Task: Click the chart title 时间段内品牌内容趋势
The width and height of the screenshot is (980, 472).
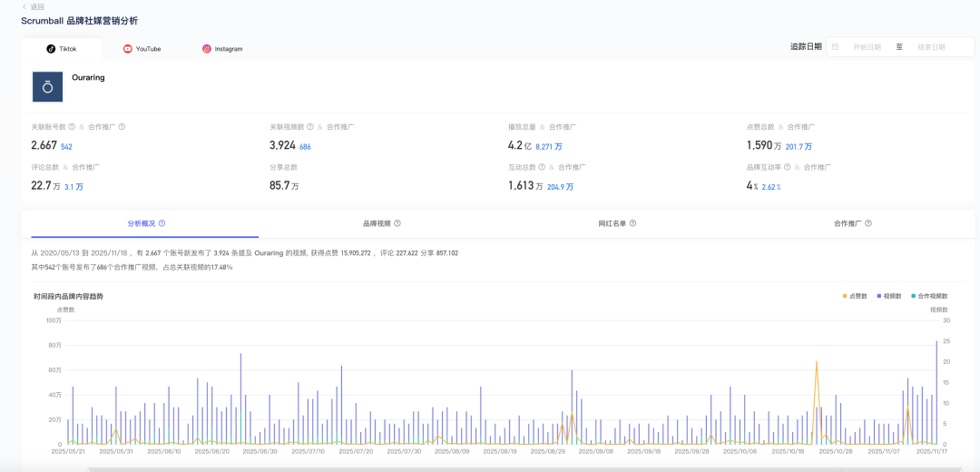Action: pos(69,296)
